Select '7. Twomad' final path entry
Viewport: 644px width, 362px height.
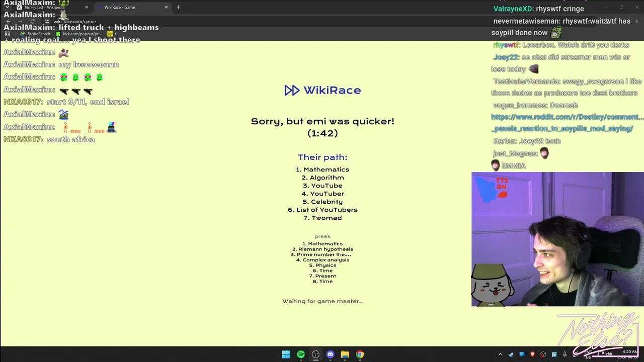point(323,218)
